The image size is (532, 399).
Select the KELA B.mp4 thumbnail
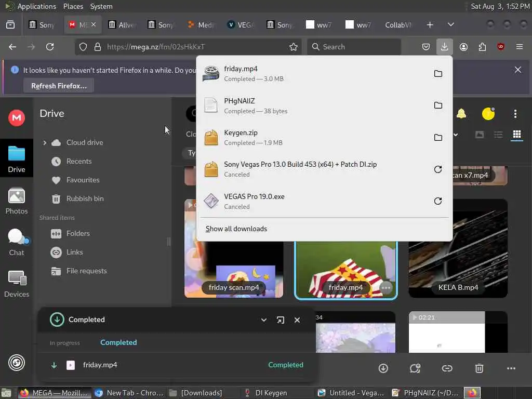[458, 249]
